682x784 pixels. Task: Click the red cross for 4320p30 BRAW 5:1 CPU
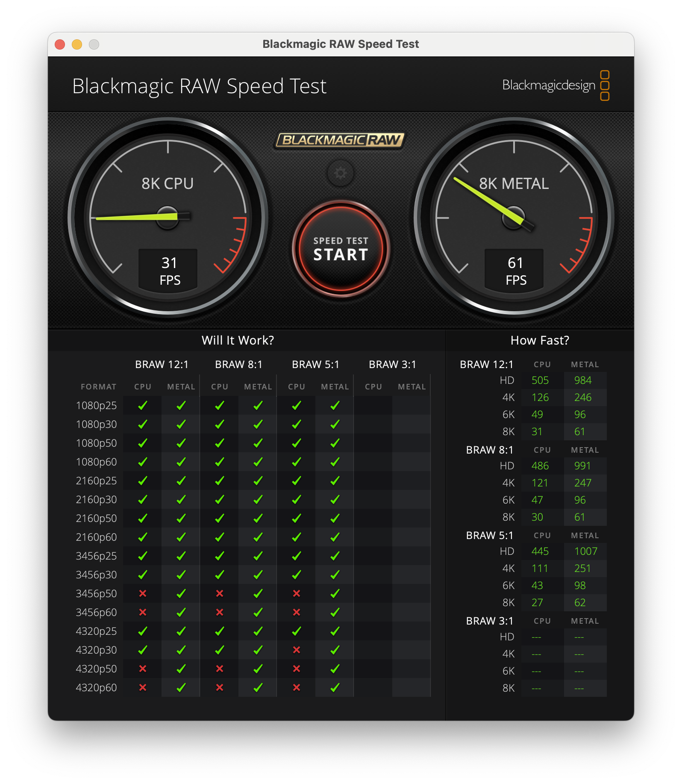(x=297, y=650)
